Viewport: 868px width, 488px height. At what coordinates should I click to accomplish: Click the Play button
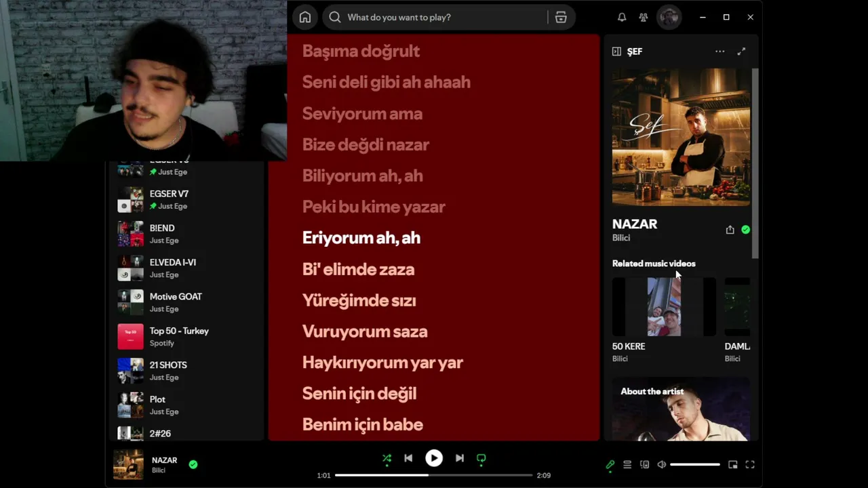(434, 459)
